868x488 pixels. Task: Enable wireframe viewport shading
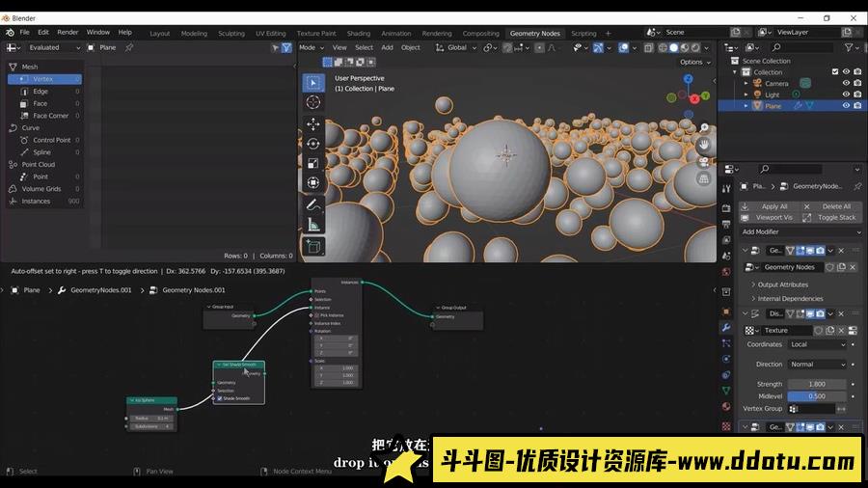[x=663, y=47]
